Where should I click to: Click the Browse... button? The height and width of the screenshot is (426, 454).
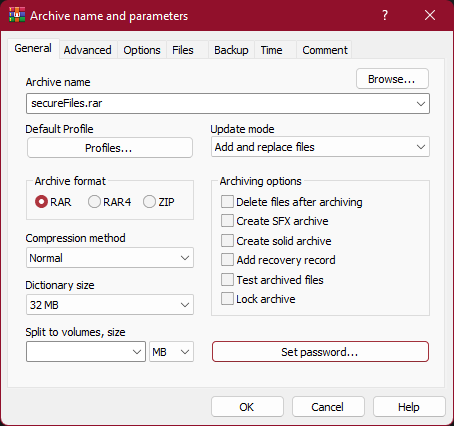point(392,79)
